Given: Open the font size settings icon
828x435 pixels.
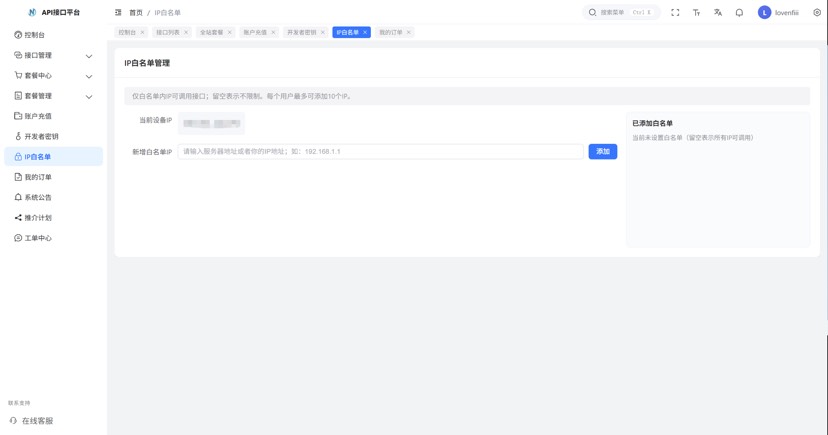Looking at the screenshot, I should coord(696,13).
